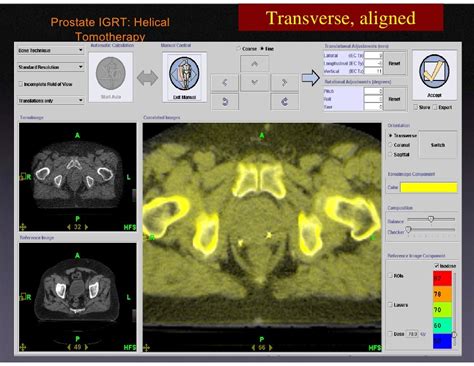Shift image left with the left arrow
Viewport: 474px width, 366px height.
click(x=225, y=82)
